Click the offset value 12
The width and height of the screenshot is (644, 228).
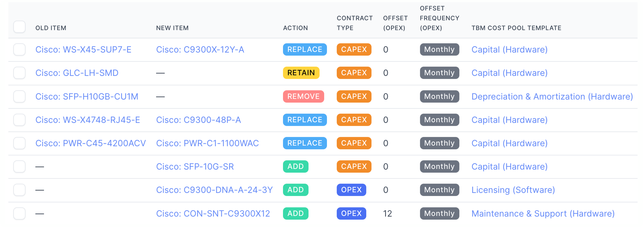point(387,213)
